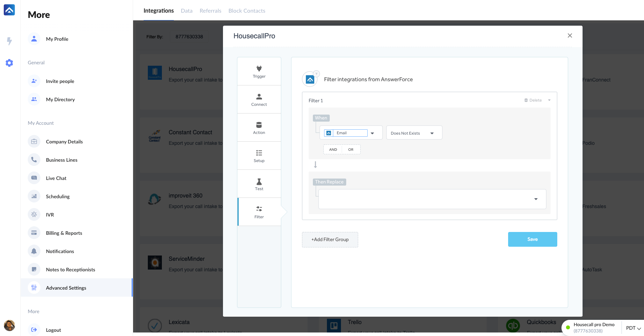Click the lightning bolt sidebar icon

click(9, 41)
